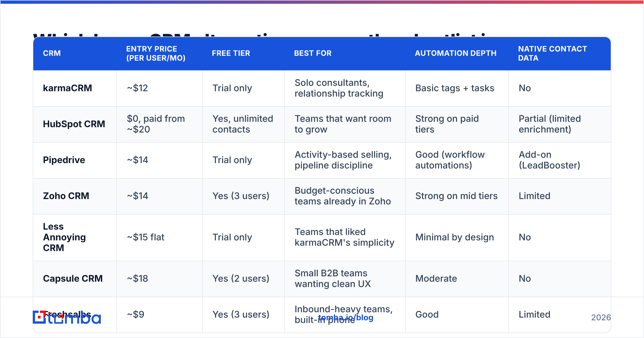Screen dimensions: 644x338
Task: Select the Free Tier column header
Action: pyautogui.click(x=231, y=53)
